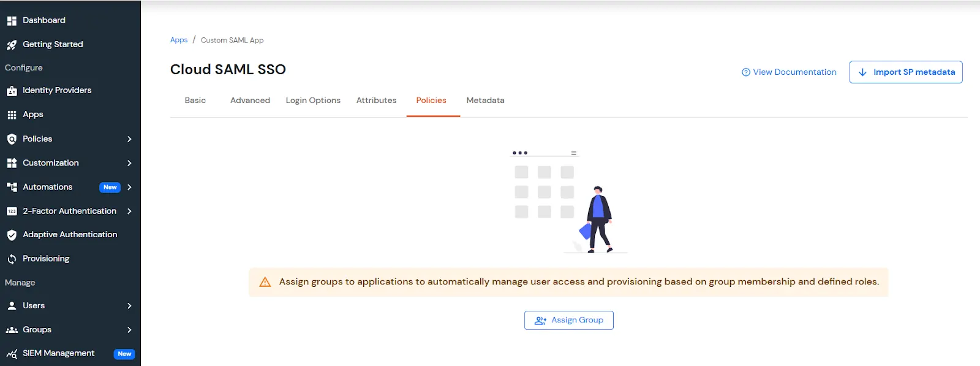This screenshot has width=980, height=366.
Task: Click the question mark icon beside View Documentation
Action: (x=746, y=72)
